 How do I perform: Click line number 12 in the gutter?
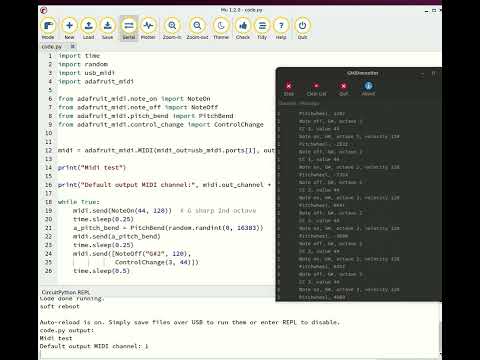(49, 150)
